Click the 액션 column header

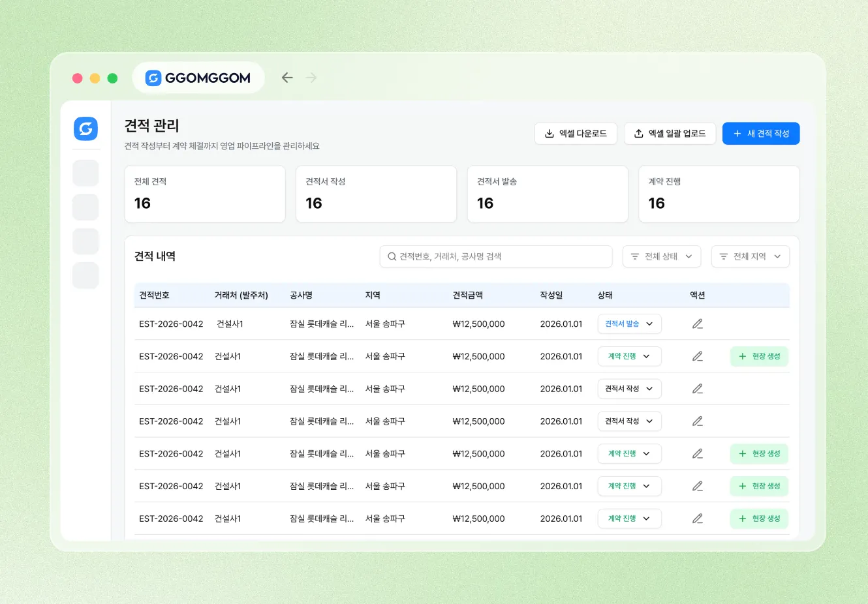(698, 295)
